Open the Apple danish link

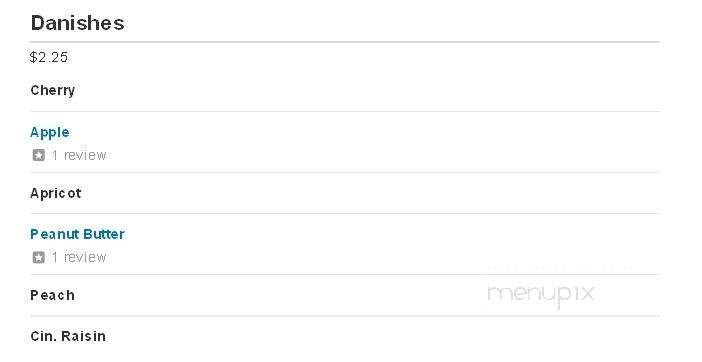click(50, 132)
